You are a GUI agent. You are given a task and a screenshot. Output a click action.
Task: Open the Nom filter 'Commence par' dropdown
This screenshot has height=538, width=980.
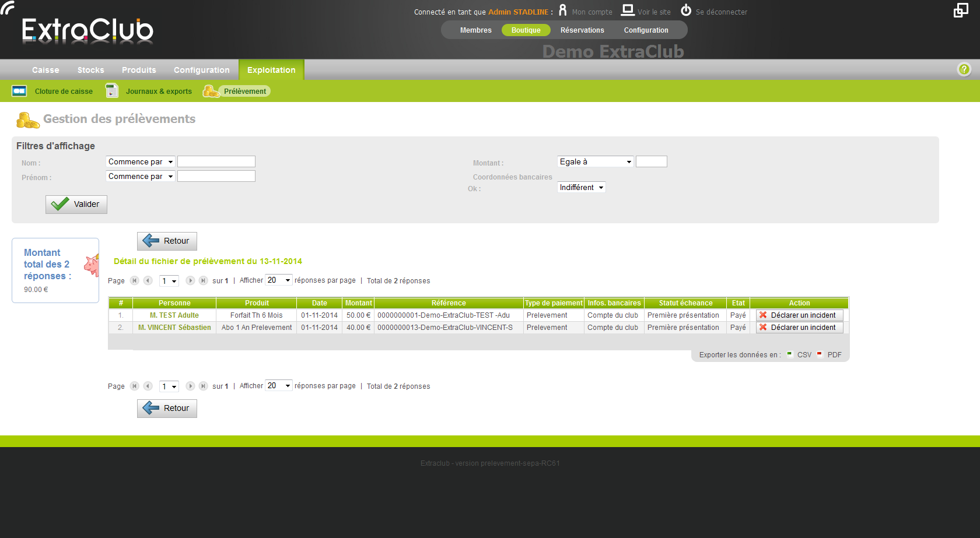[x=141, y=161]
